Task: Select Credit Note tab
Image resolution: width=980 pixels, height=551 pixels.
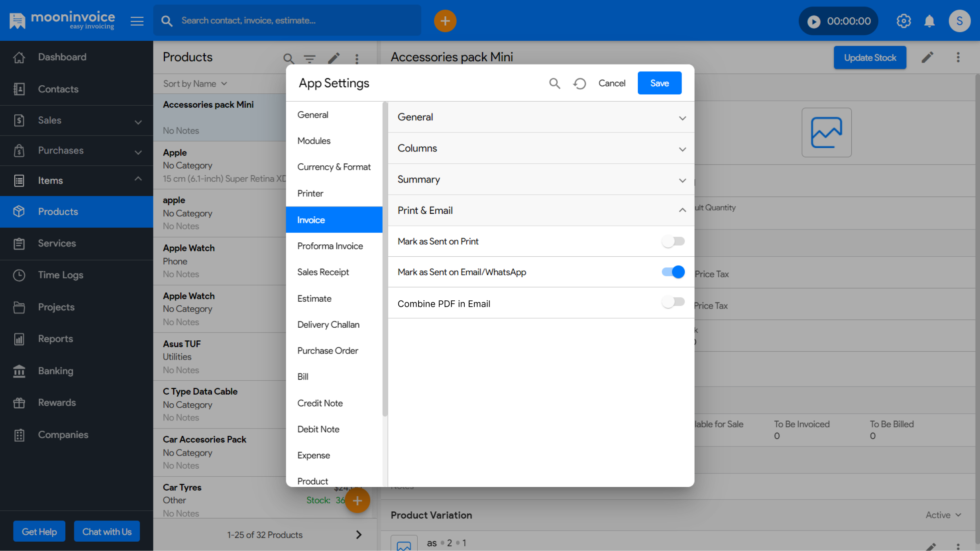Action: [334, 403]
